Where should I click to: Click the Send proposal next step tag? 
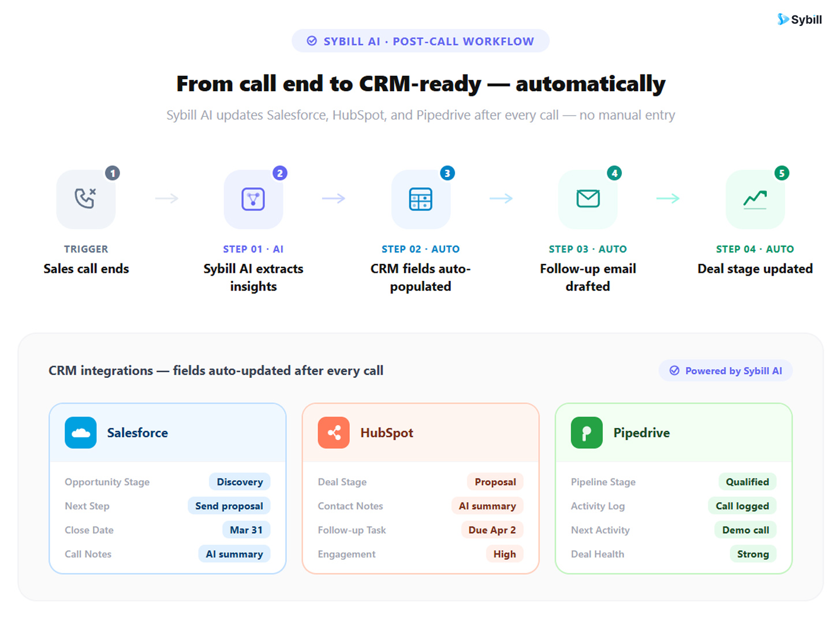pos(229,506)
